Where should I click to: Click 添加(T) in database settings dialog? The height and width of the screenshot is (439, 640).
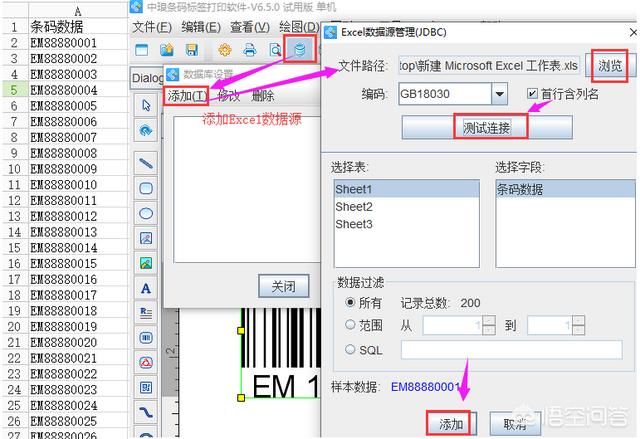[187, 96]
